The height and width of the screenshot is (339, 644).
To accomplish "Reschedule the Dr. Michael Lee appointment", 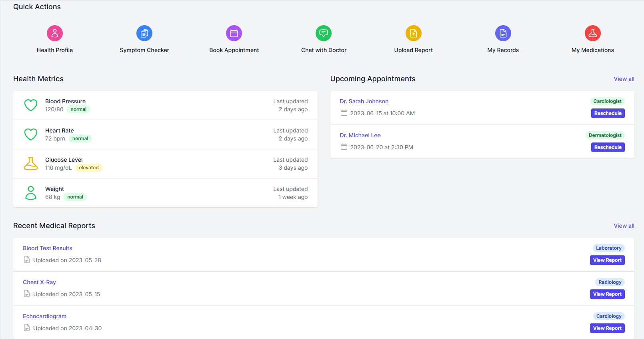I will click(608, 147).
